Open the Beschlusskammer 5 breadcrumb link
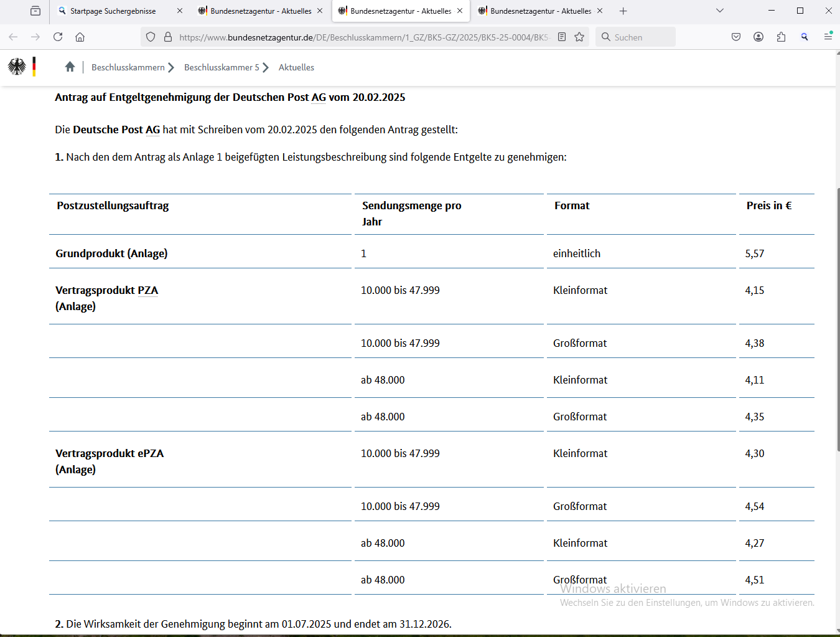 [x=222, y=67]
